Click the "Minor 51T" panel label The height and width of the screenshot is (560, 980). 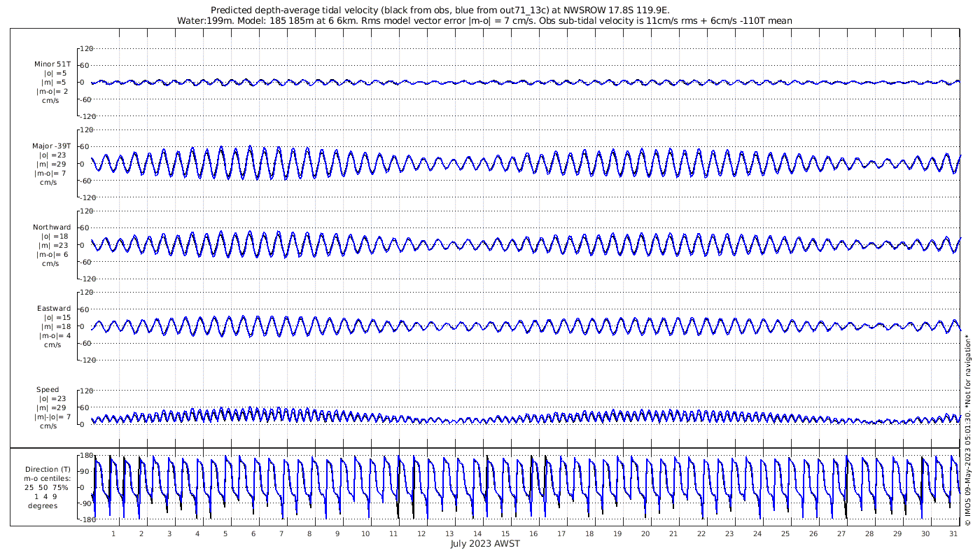click(x=52, y=64)
